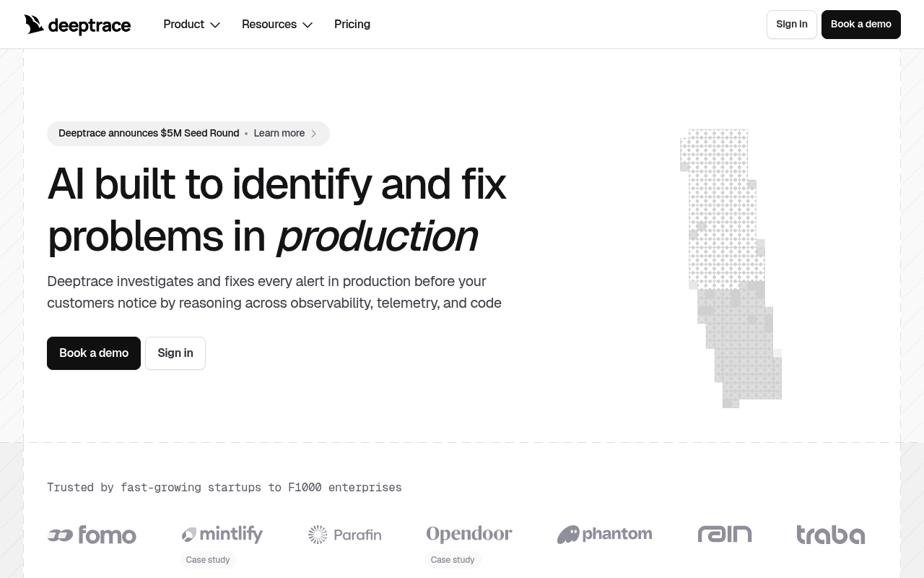924x578 pixels.
Task: Click the traba logo
Action: [x=831, y=535]
